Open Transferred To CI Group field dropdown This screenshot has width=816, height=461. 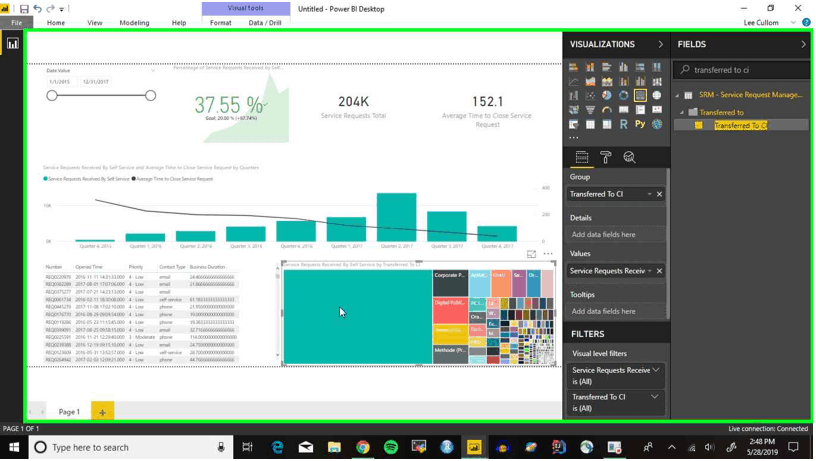click(649, 194)
